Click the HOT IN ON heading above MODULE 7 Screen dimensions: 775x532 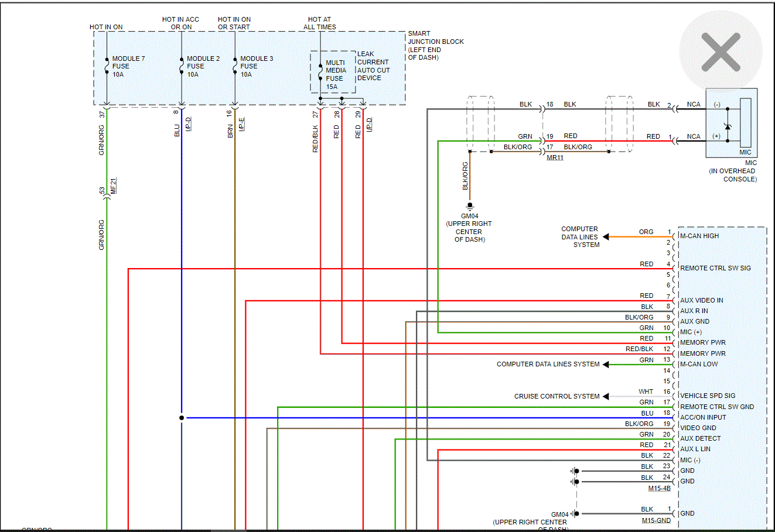106,27
